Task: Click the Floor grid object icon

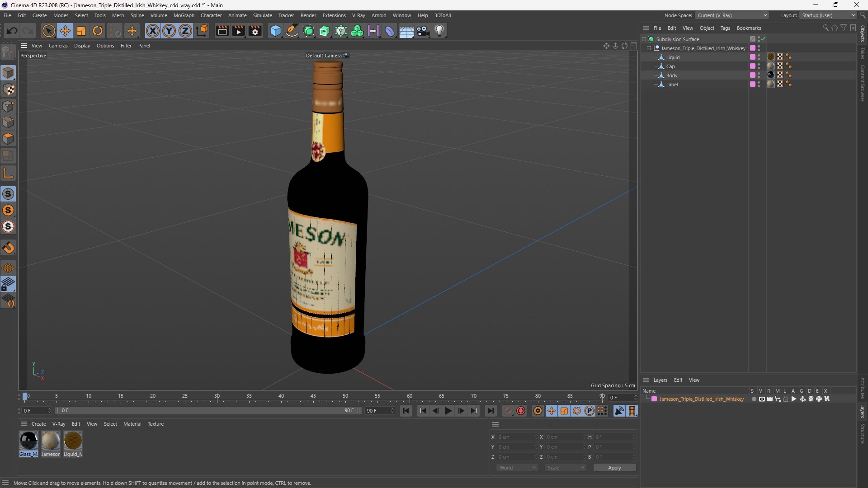Action: (406, 31)
